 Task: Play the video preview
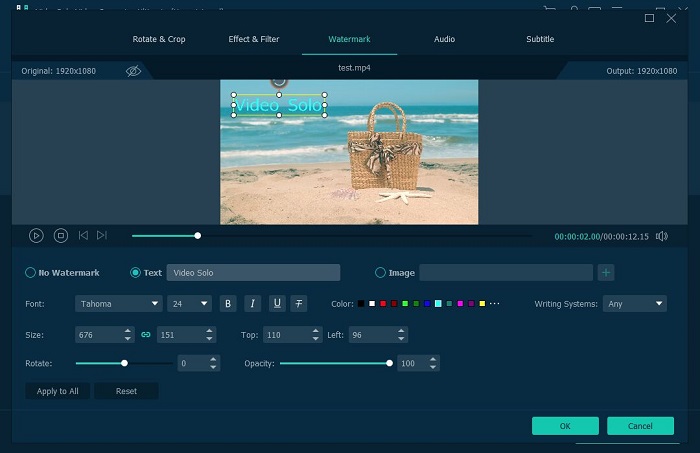click(x=36, y=236)
